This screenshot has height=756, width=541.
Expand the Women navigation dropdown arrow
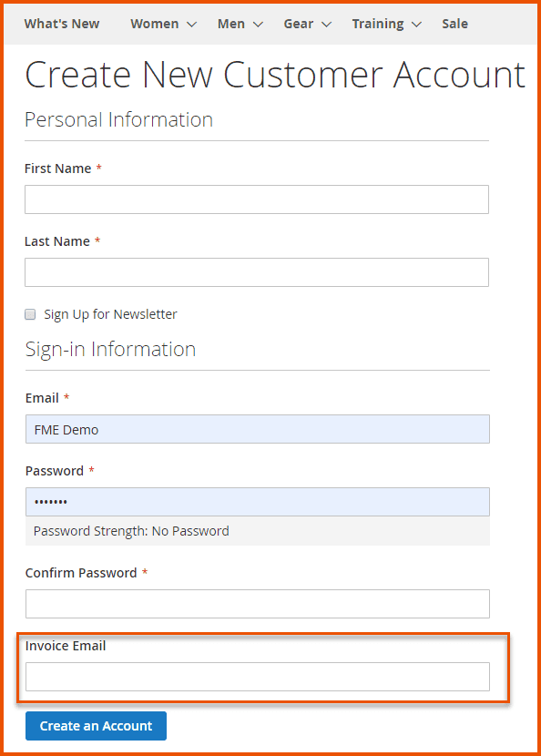pyautogui.click(x=190, y=24)
